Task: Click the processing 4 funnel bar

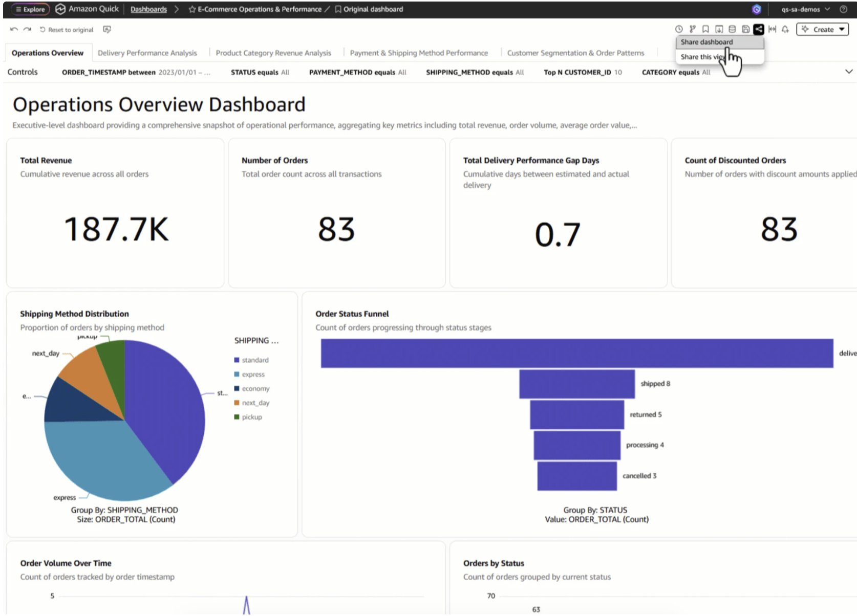Action: [x=577, y=445]
